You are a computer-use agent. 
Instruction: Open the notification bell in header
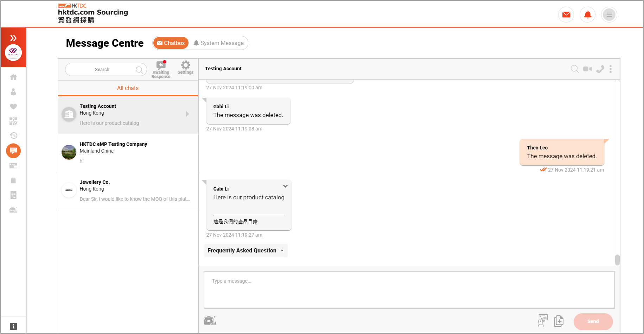pyautogui.click(x=587, y=15)
